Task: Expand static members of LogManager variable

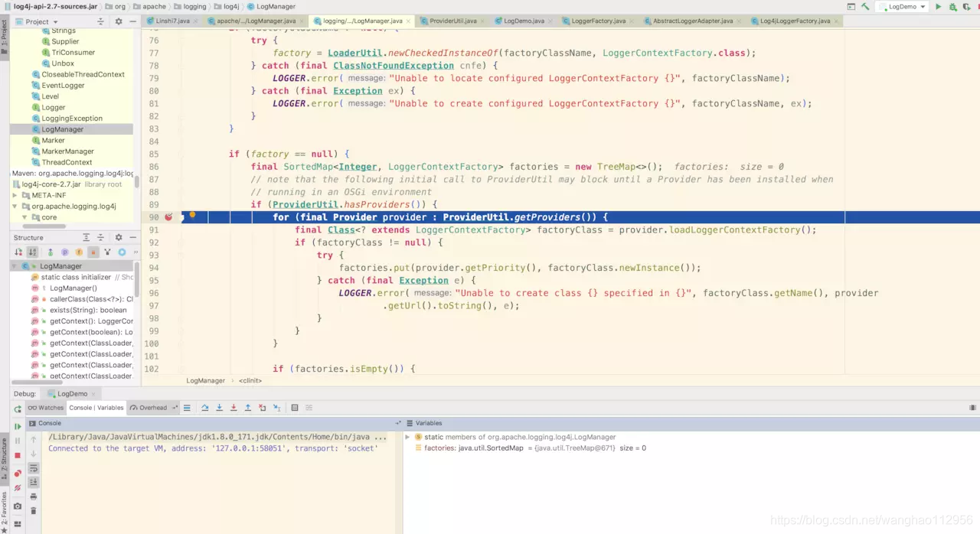Action: tap(408, 437)
